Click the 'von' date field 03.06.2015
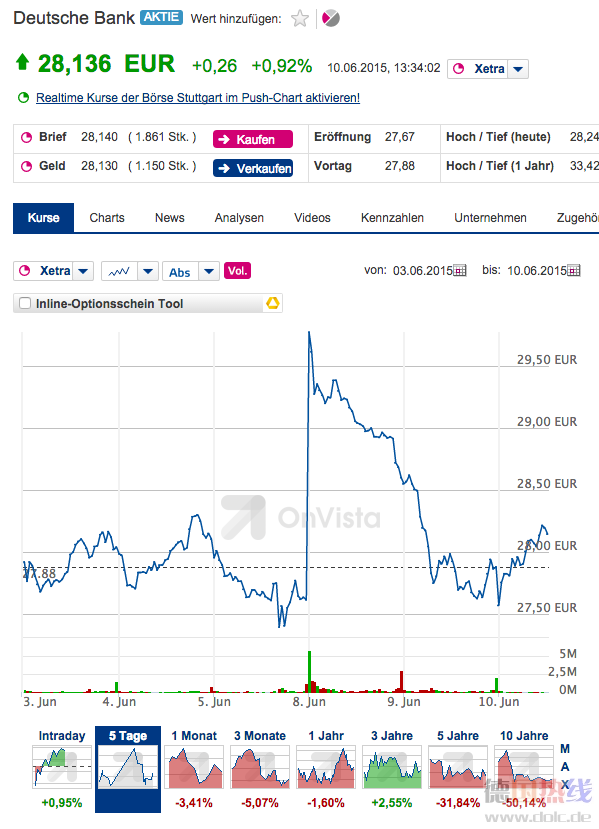Screen dimensions: 599x829 (x=422, y=271)
